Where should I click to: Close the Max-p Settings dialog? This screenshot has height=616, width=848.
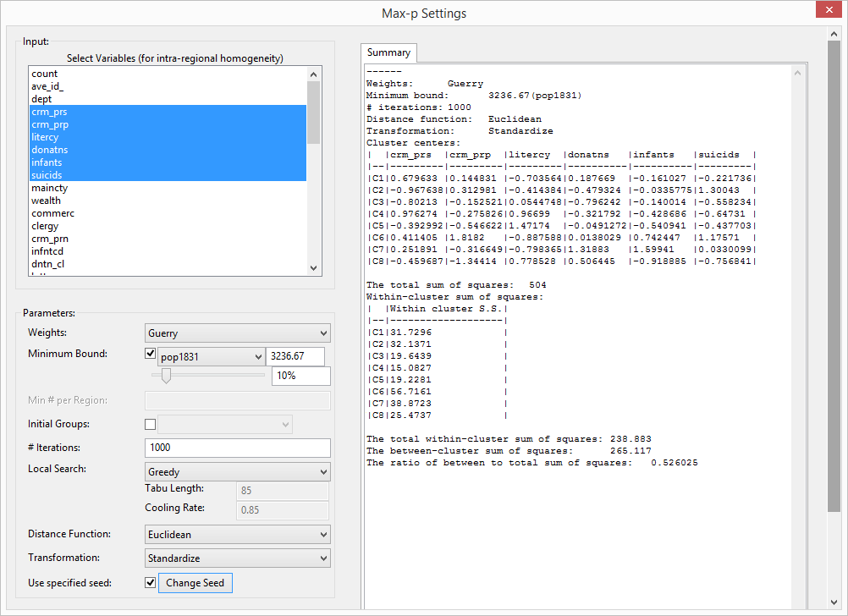click(827, 9)
